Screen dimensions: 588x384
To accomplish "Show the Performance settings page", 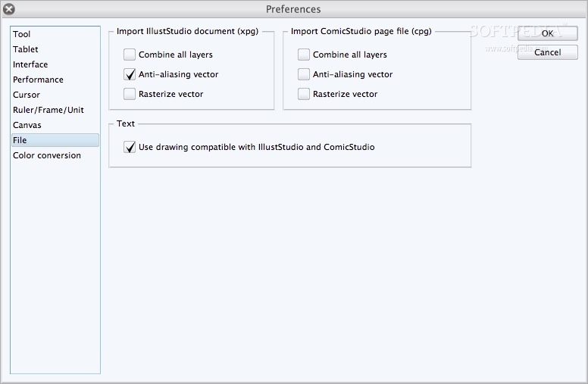I will pos(38,80).
